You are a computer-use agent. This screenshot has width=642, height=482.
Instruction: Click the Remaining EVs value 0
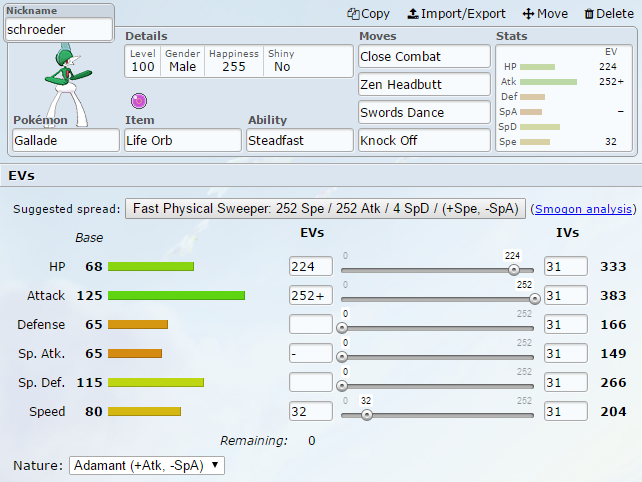[312, 441]
